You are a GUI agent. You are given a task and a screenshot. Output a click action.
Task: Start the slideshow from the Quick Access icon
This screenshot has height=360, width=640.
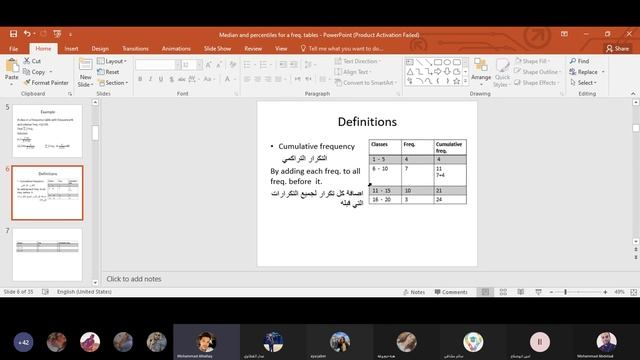click(x=57, y=34)
